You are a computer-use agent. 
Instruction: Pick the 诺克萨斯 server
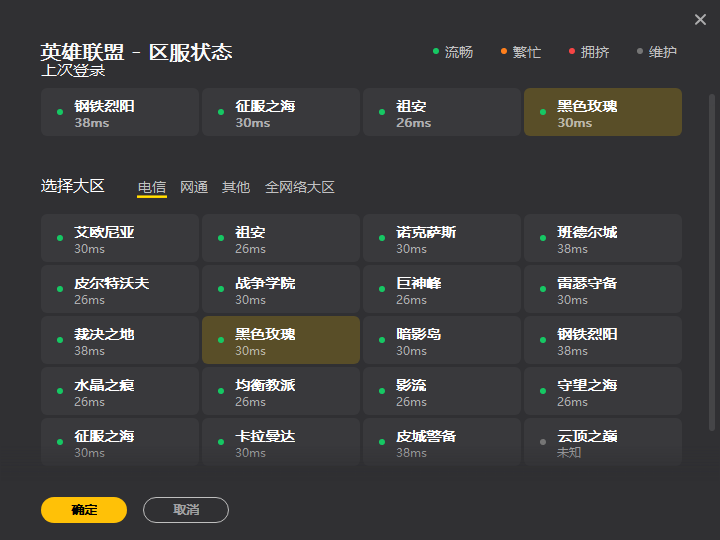(442, 238)
